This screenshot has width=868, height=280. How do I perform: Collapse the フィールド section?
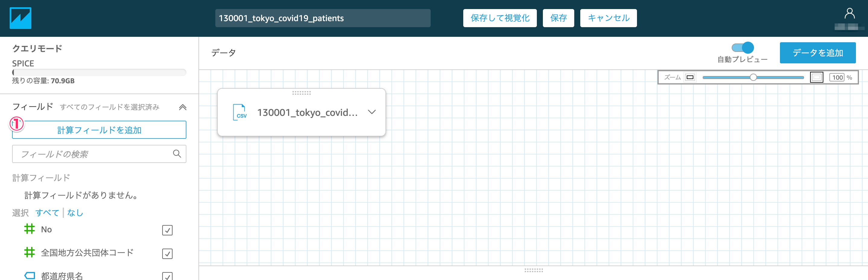(x=182, y=107)
